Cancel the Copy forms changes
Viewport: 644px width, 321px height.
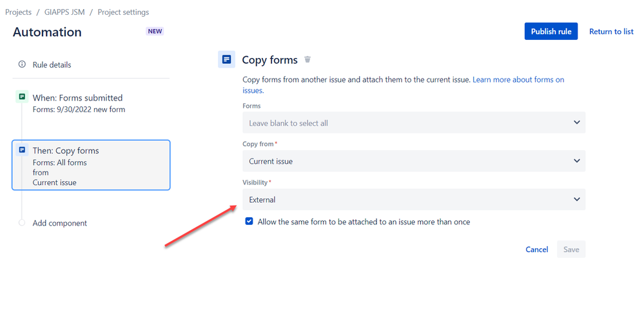537,249
